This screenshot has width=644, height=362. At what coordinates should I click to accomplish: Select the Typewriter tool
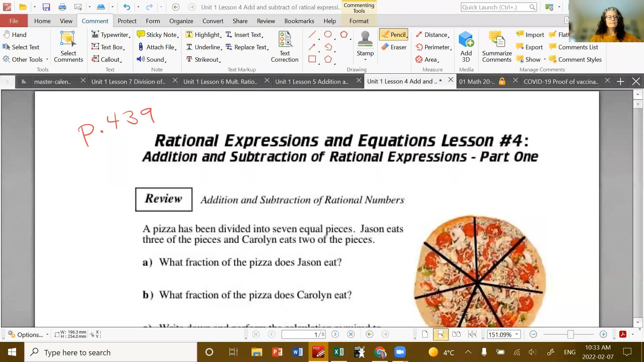coord(111,34)
